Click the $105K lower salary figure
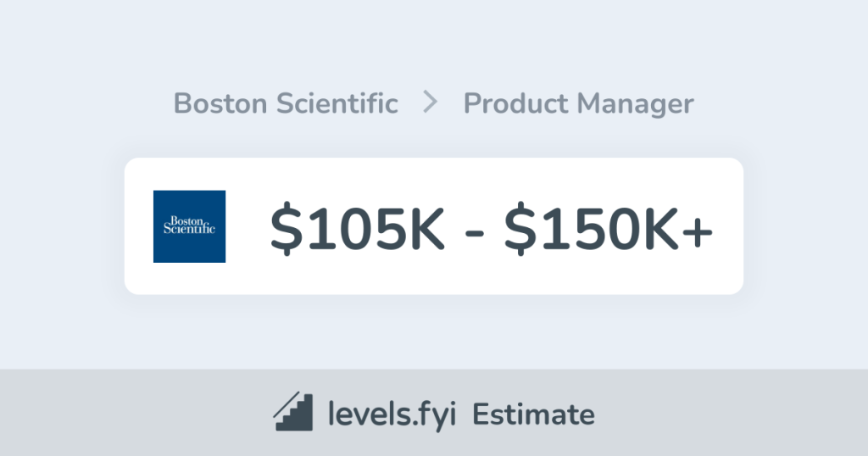The image size is (868, 456). click(x=358, y=227)
